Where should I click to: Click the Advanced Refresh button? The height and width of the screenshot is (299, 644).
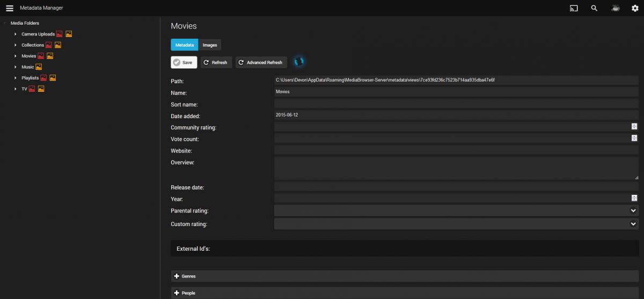261,62
